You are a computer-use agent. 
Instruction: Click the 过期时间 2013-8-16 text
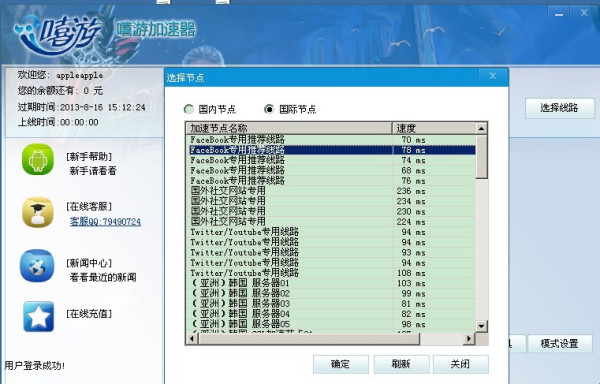tap(82, 107)
